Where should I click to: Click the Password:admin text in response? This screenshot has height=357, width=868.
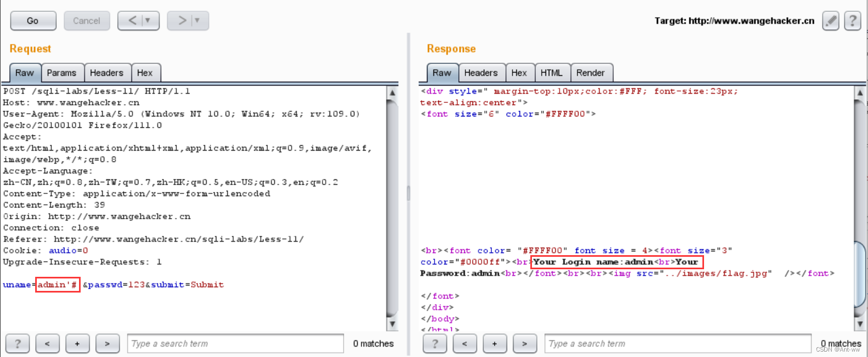460,273
